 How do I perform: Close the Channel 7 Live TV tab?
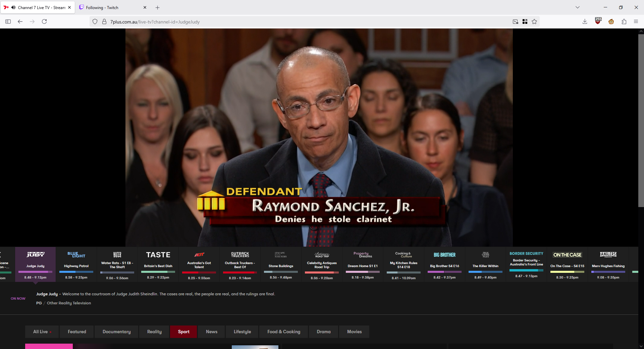69,7
